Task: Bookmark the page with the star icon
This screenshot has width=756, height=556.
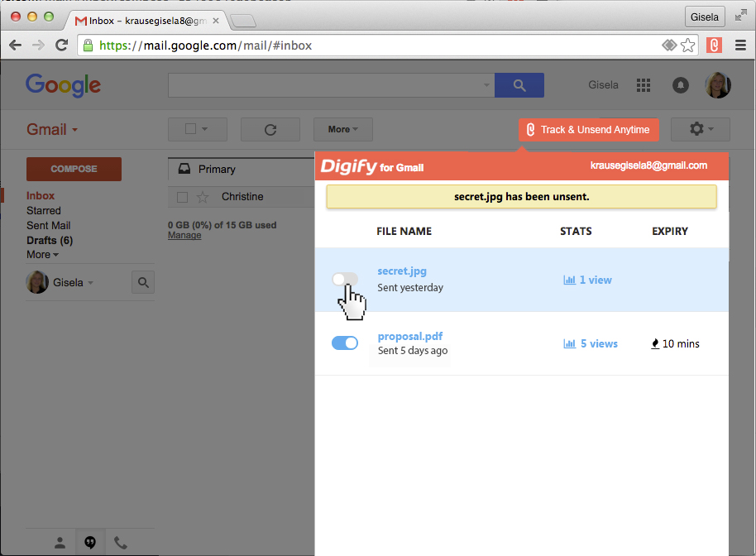Action: click(688, 46)
